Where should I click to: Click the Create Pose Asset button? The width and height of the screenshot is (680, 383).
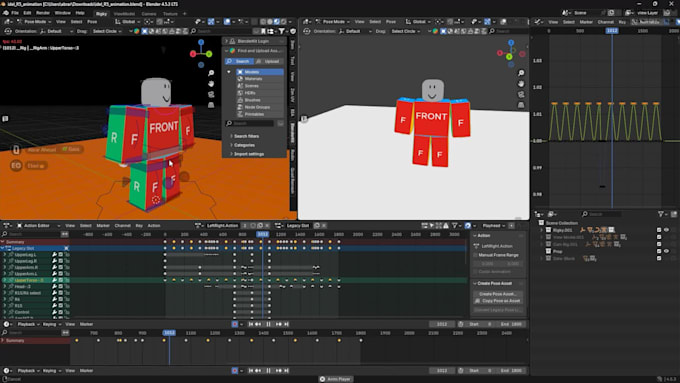click(x=497, y=294)
